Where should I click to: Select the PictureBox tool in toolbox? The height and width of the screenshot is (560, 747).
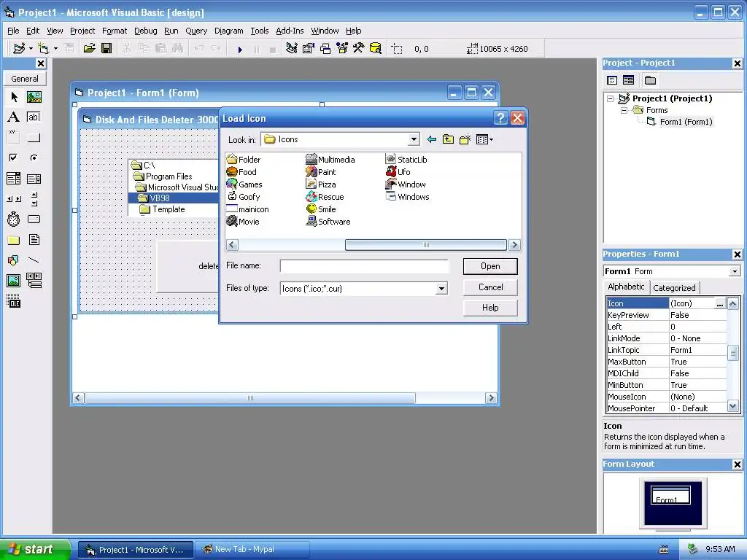34,97
